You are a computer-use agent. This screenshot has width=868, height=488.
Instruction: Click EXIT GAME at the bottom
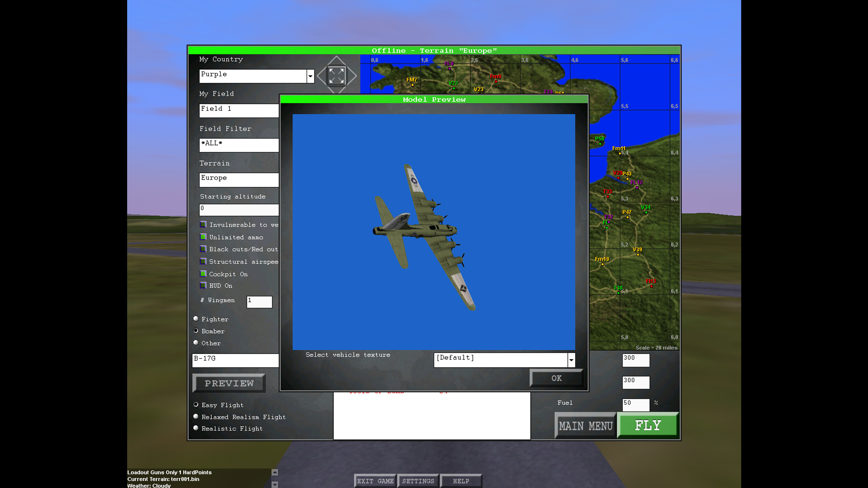[x=375, y=481]
